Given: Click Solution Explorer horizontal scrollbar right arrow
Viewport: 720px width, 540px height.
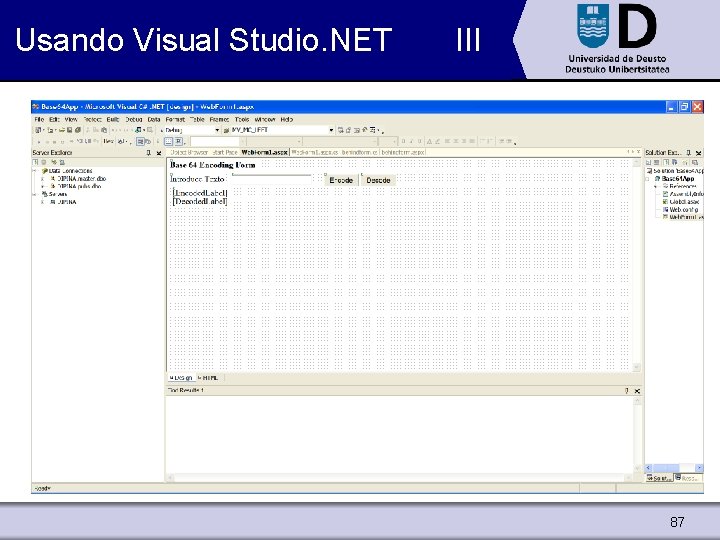Looking at the screenshot, I should coord(699,468).
